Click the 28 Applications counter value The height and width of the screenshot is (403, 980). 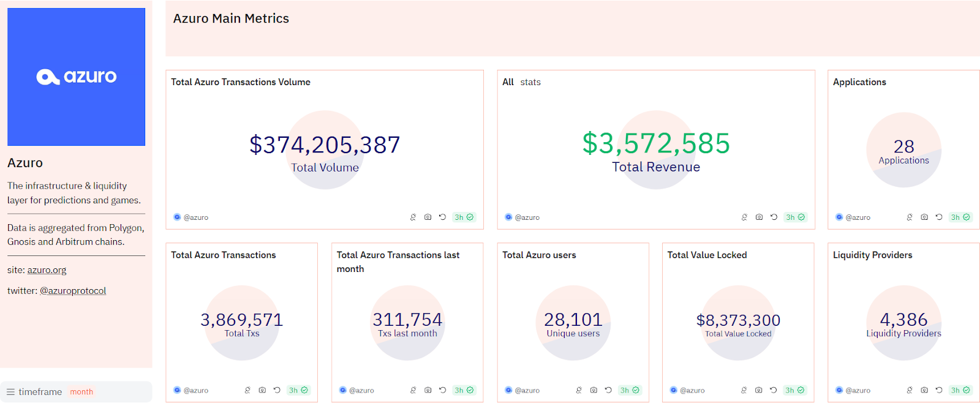[x=904, y=146]
